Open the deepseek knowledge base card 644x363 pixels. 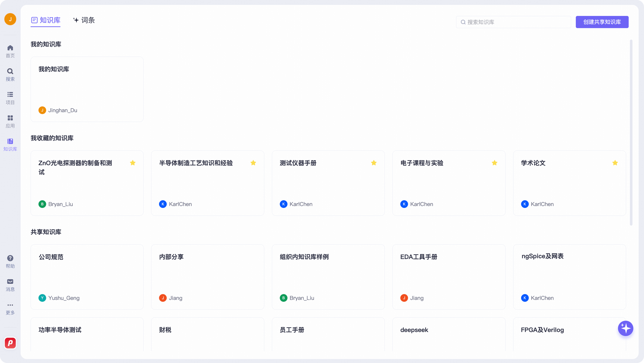449,334
